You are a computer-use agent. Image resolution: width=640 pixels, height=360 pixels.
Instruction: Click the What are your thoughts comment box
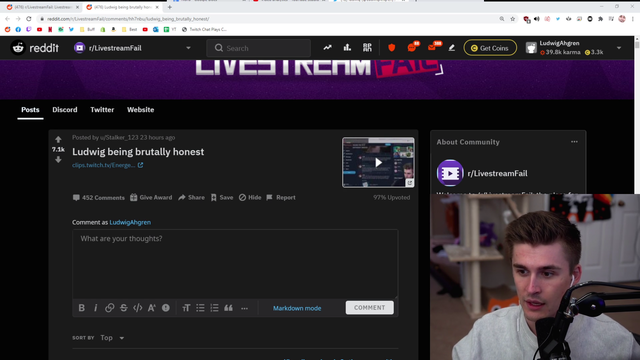pyautogui.click(x=235, y=264)
